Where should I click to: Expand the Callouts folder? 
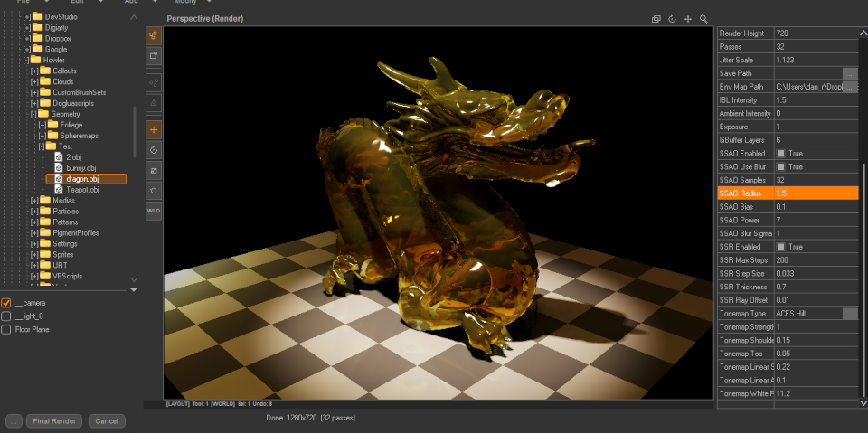click(x=35, y=71)
